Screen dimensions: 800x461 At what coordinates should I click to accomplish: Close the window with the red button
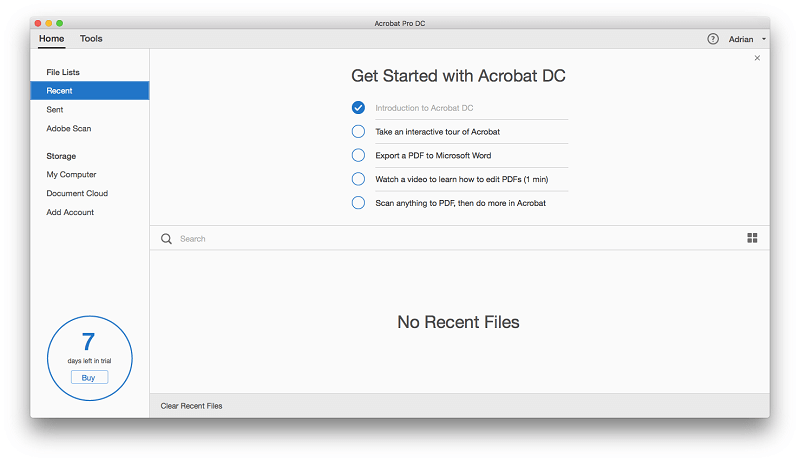point(38,23)
